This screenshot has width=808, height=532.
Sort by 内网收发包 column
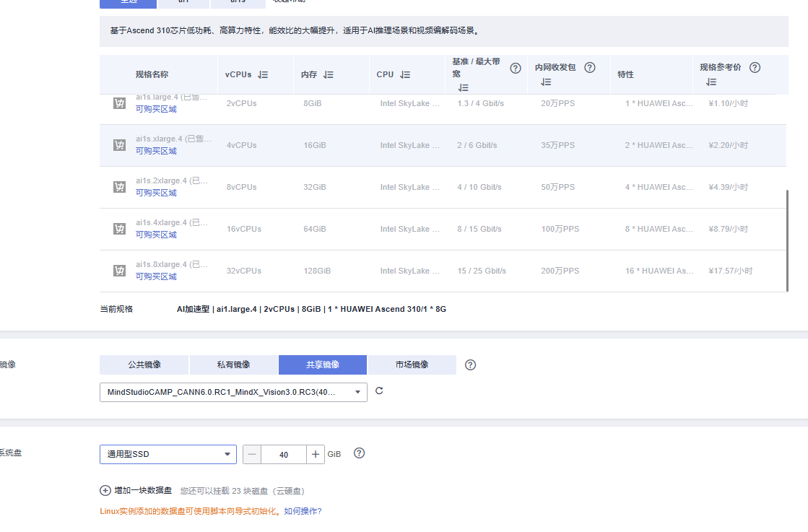tap(546, 82)
